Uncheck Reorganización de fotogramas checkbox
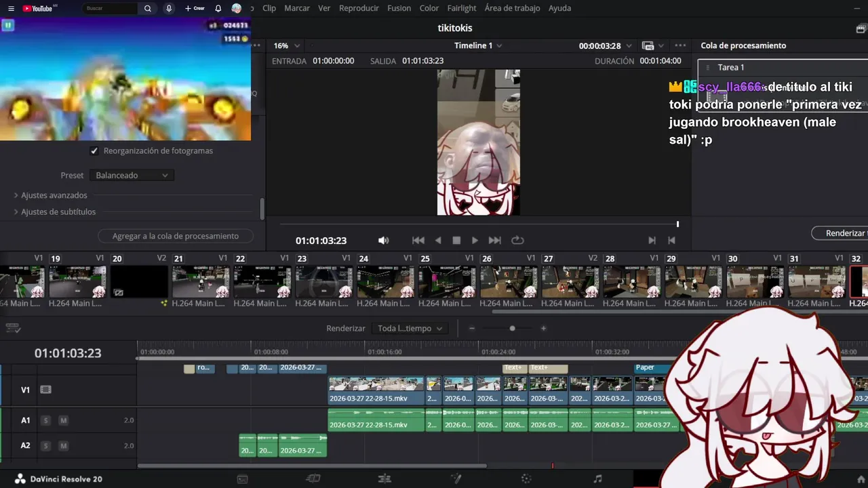 point(94,150)
